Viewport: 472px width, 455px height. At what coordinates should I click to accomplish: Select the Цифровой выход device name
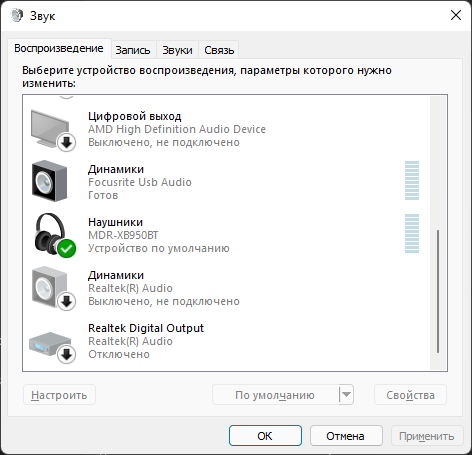[135, 116]
